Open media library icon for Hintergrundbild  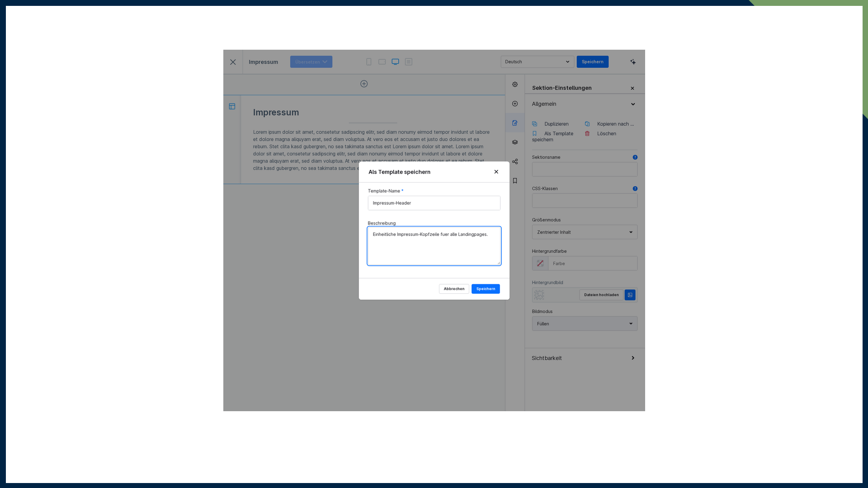[x=630, y=295]
